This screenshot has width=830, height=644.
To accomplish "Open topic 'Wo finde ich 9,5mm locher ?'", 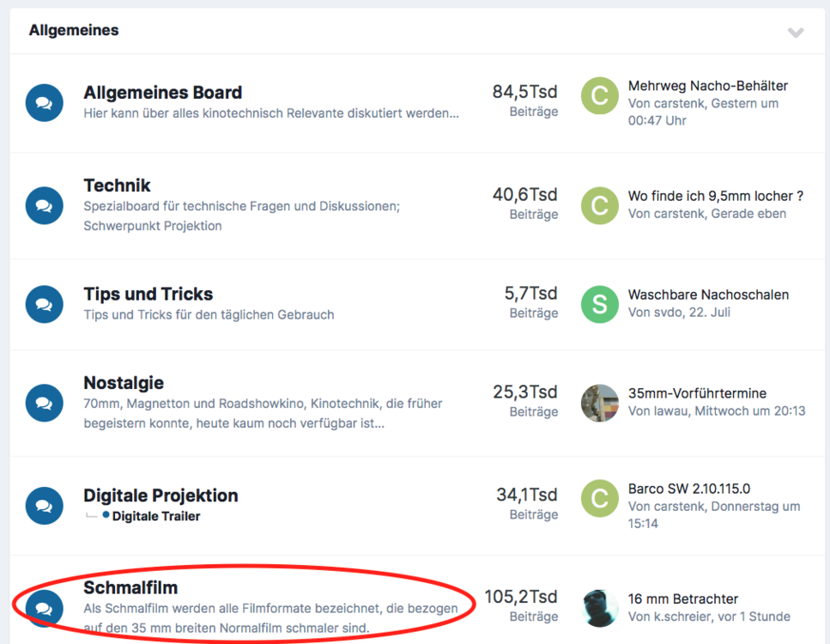I will (715, 197).
